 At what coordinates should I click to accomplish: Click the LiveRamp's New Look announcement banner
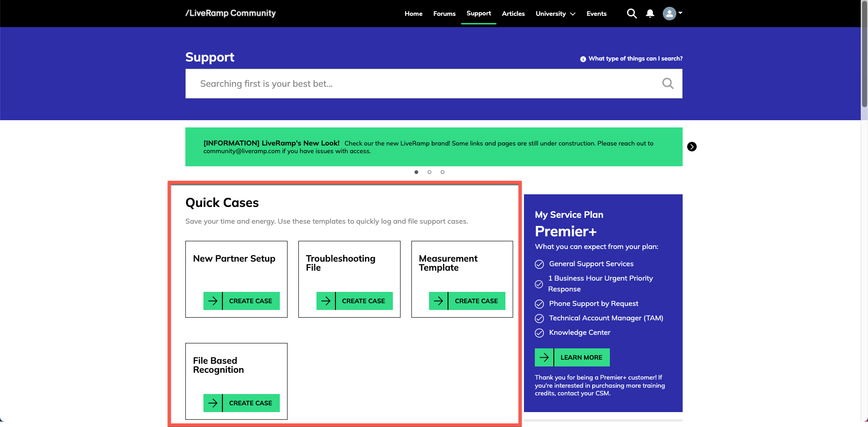434,147
